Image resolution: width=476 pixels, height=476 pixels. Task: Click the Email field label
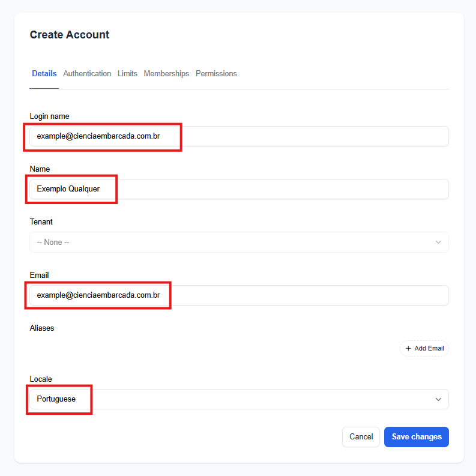point(39,275)
